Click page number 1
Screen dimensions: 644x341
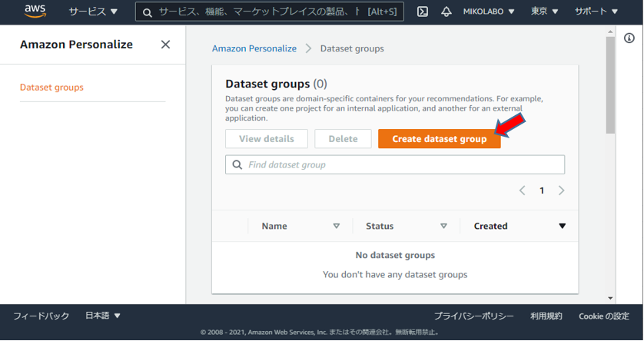click(x=542, y=190)
